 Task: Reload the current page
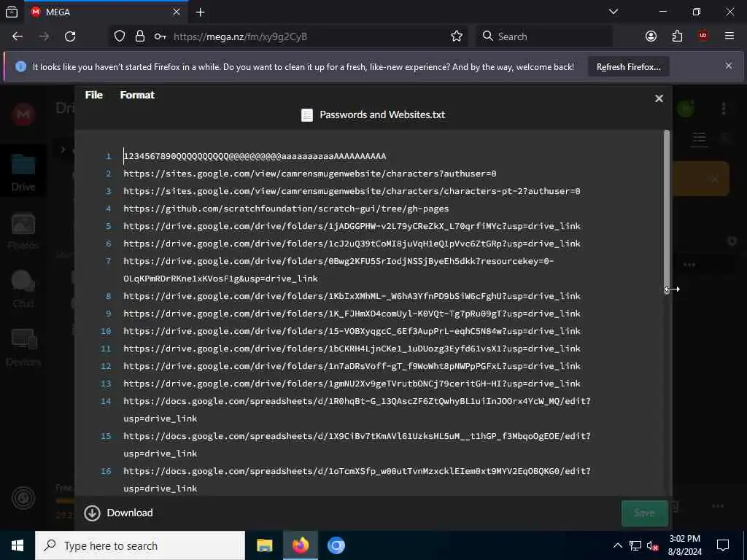(70, 36)
